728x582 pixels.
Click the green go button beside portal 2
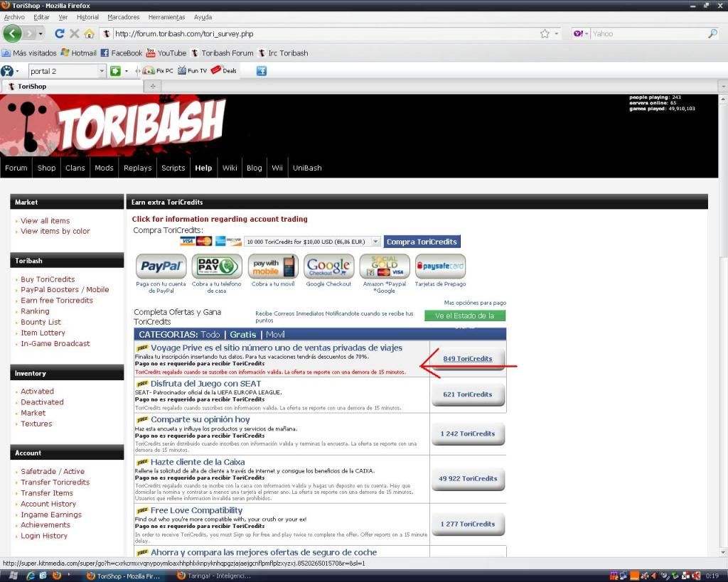pyautogui.click(x=115, y=71)
